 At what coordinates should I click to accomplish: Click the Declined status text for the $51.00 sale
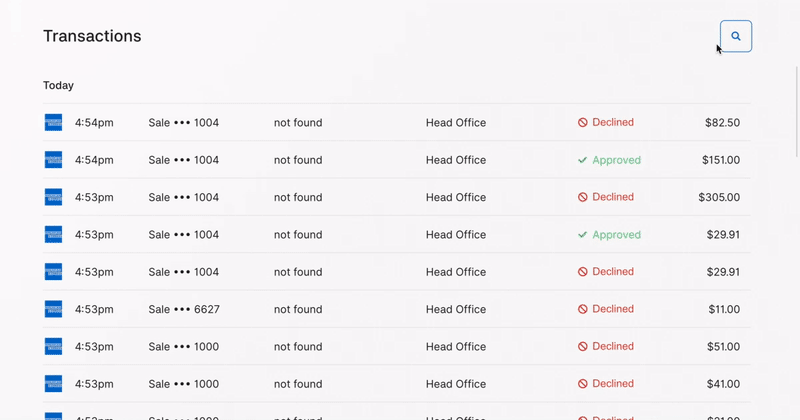(x=613, y=347)
